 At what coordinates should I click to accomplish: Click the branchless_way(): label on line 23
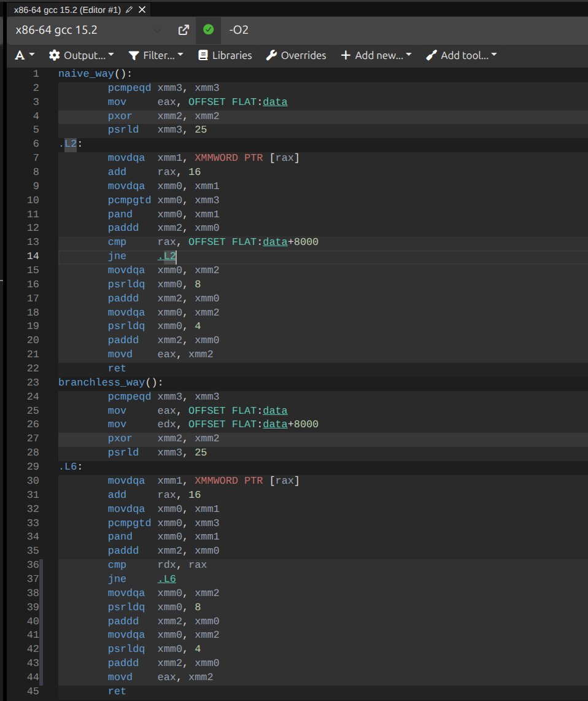[x=110, y=382]
